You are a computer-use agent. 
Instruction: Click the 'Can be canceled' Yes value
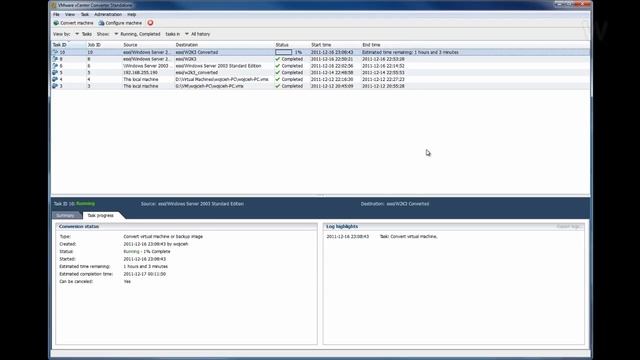(x=127, y=282)
